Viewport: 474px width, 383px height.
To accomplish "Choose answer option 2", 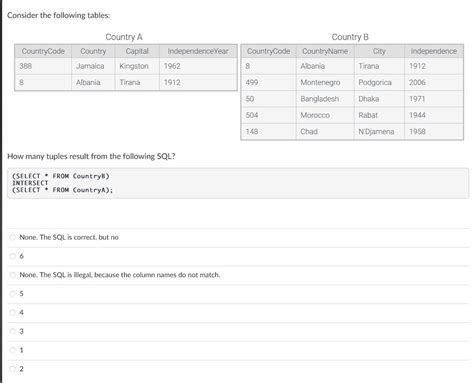I will point(12,369).
